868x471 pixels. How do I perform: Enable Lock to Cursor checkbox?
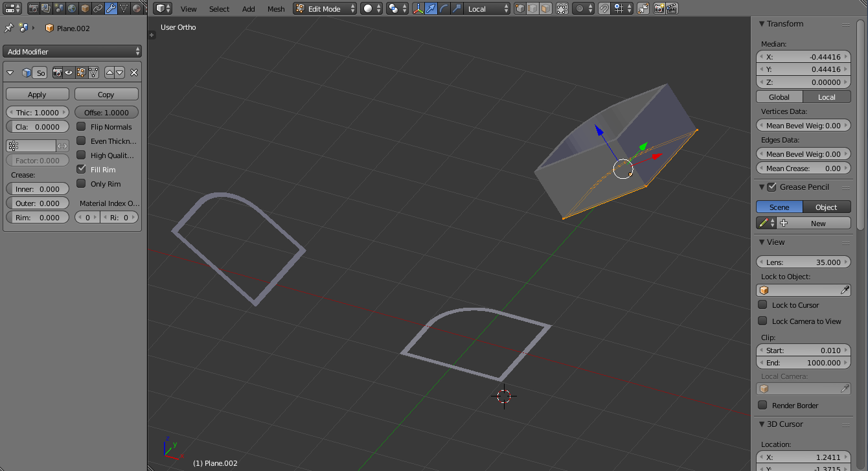[762, 304]
